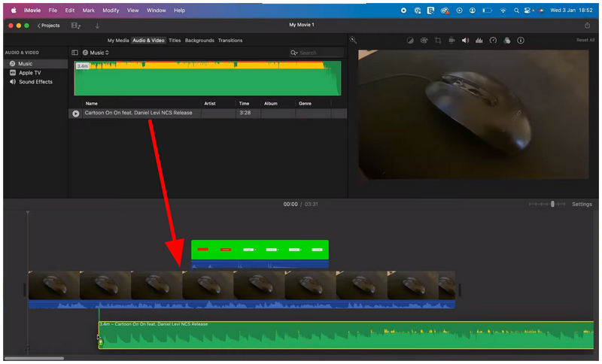
Task: Open the Apple menu
Action: click(x=14, y=11)
